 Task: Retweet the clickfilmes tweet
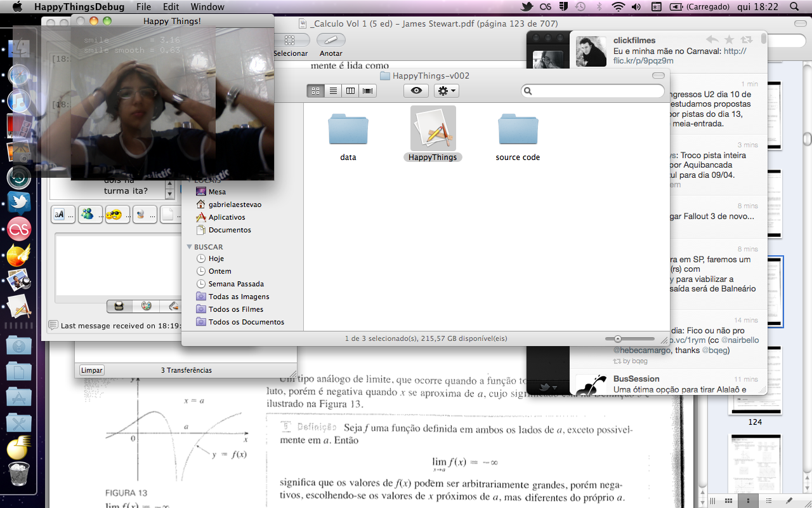click(x=747, y=39)
